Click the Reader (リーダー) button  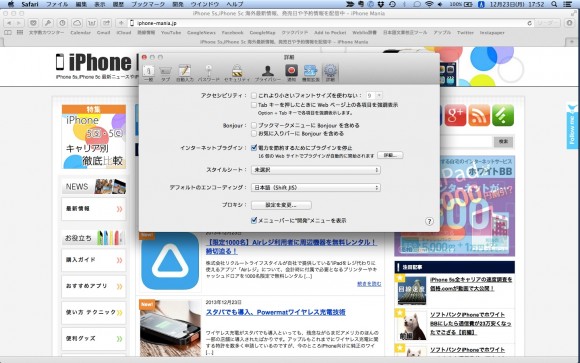[547, 23]
